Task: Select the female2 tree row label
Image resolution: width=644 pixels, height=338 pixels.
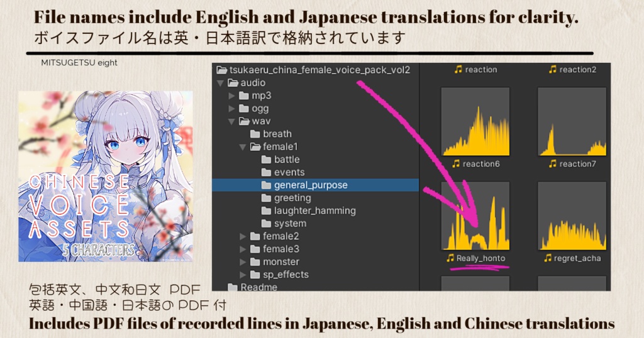Action: click(281, 236)
